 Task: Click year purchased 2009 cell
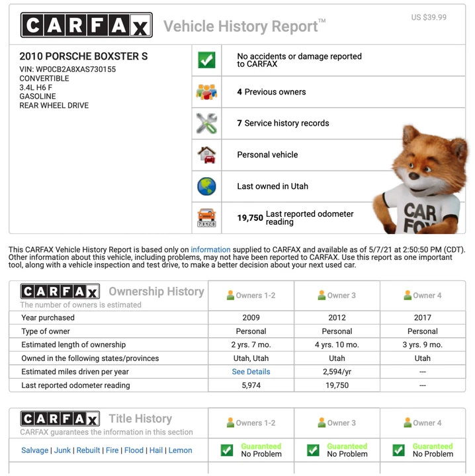(x=251, y=317)
